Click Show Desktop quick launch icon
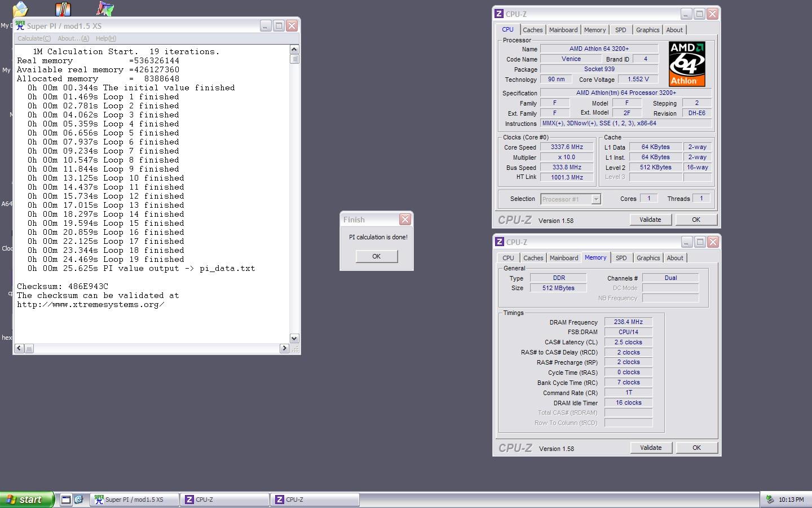This screenshot has width=812, height=508. click(66, 500)
